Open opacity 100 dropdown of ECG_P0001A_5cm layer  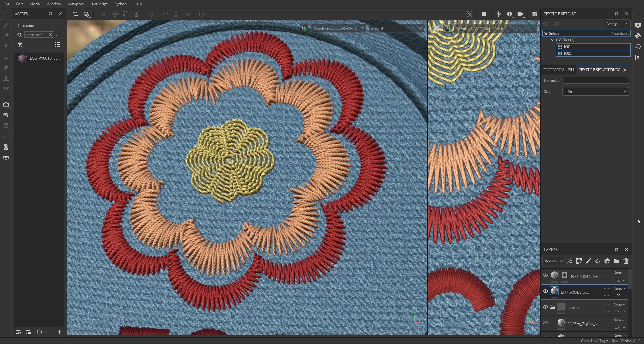click(x=620, y=296)
